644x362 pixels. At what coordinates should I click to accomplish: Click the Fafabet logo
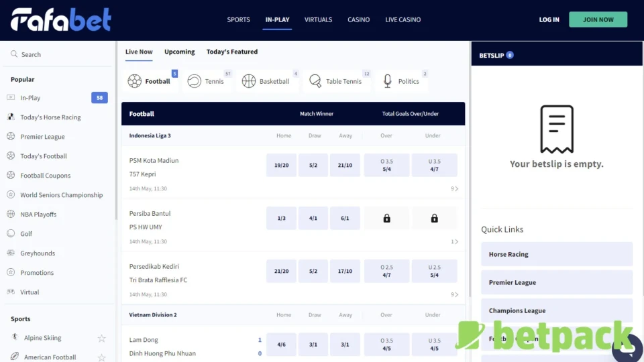61,19
